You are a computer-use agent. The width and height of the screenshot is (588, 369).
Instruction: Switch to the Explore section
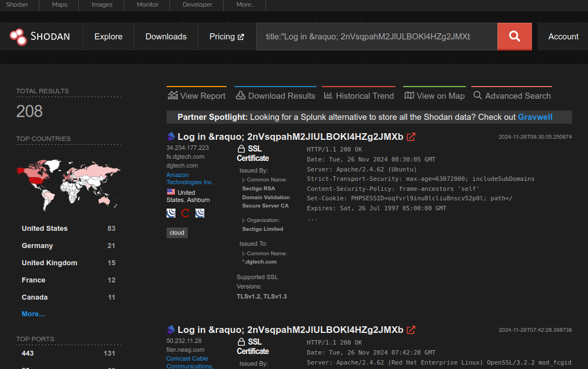click(x=108, y=36)
